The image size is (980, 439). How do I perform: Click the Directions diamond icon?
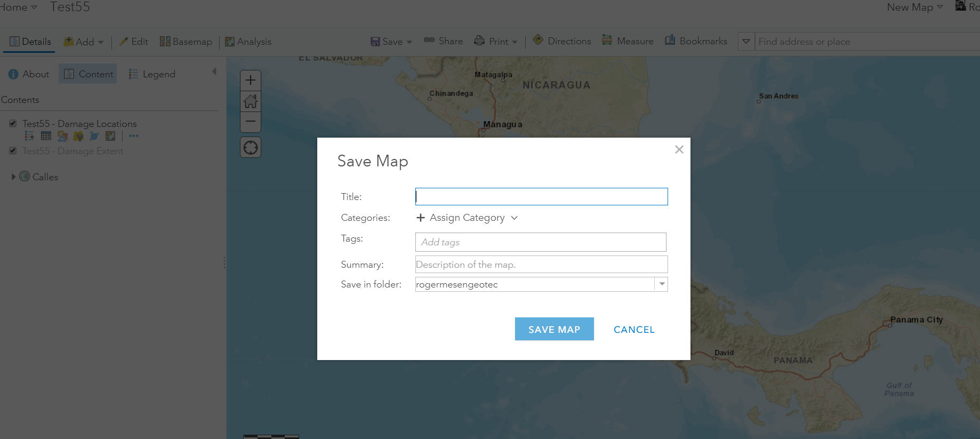tap(538, 40)
